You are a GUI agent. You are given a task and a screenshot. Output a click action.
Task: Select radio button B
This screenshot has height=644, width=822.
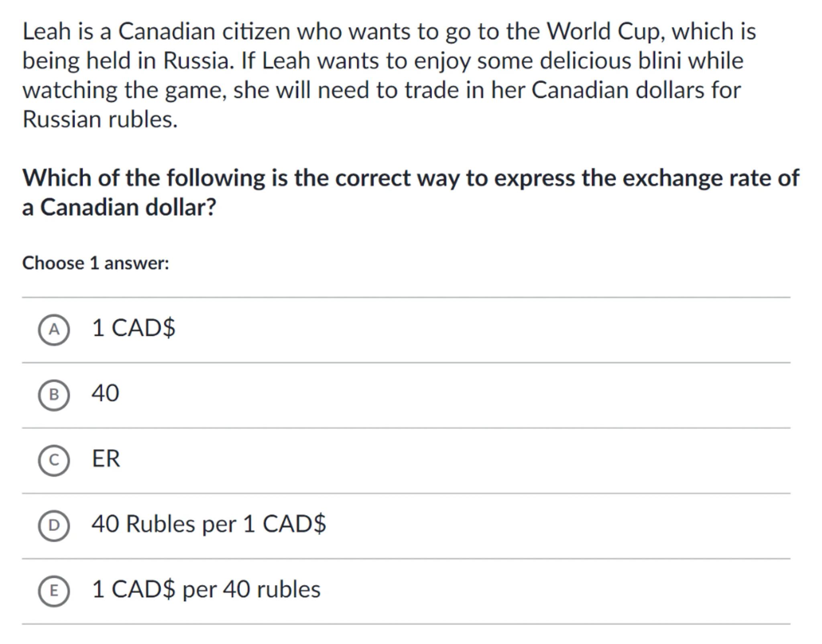tap(54, 395)
